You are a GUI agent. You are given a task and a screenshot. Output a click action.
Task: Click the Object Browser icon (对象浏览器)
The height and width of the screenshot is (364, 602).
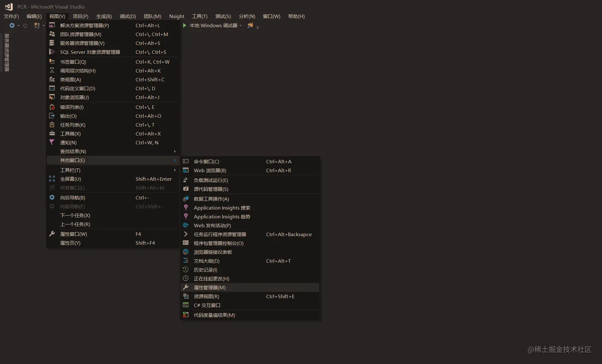tap(52, 97)
